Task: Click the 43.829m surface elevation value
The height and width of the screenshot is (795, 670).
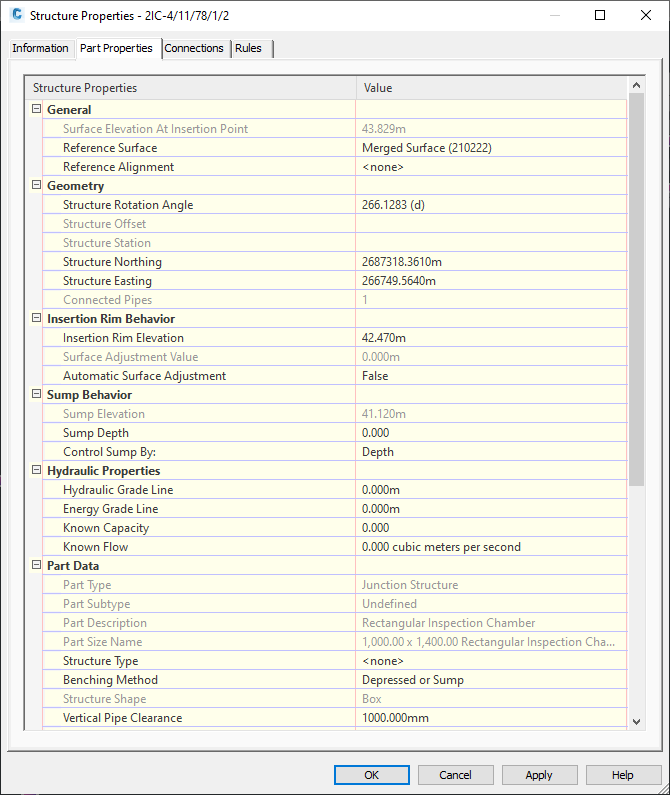Action: coord(384,129)
